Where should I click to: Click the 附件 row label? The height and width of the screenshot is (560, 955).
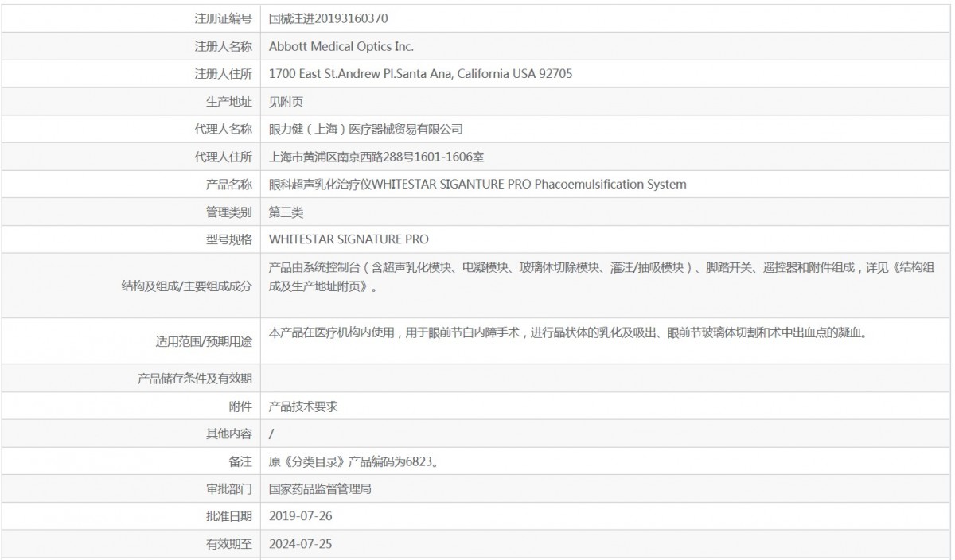pos(240,406)
